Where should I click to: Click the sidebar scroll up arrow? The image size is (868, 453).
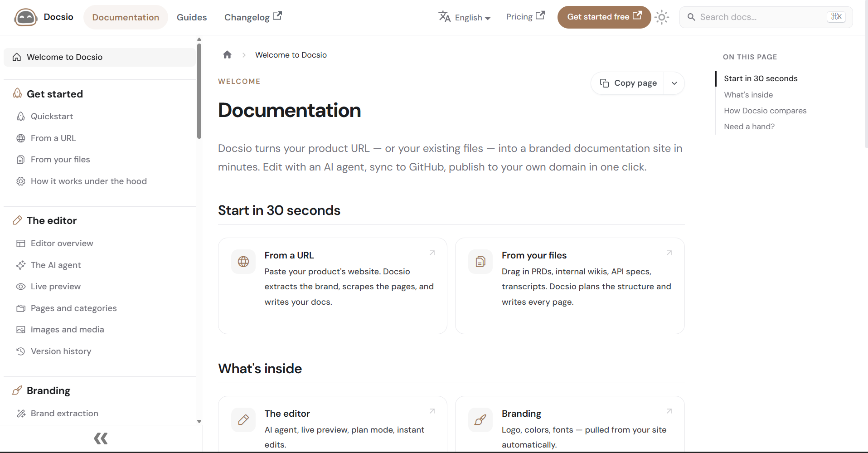(199, 39)
